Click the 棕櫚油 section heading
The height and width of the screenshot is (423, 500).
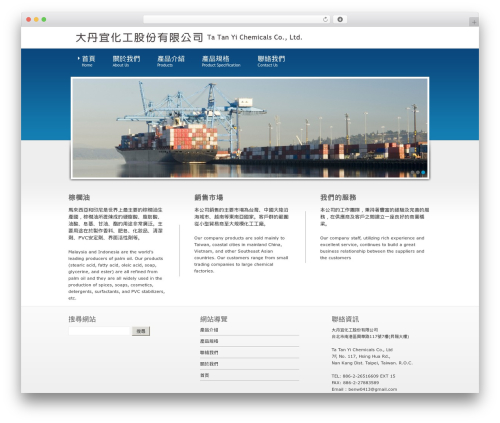pyautogui.click(x=79, y=197)
